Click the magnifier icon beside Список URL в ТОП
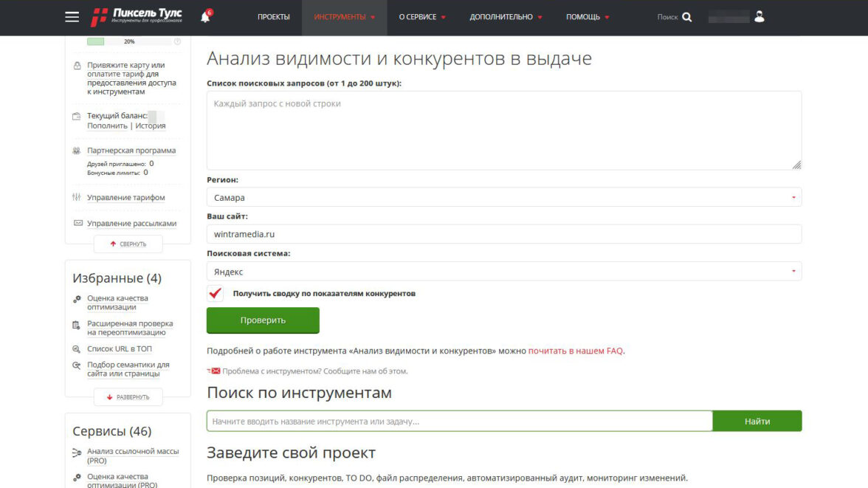This screenshot has width=868, height=488. 77,349
